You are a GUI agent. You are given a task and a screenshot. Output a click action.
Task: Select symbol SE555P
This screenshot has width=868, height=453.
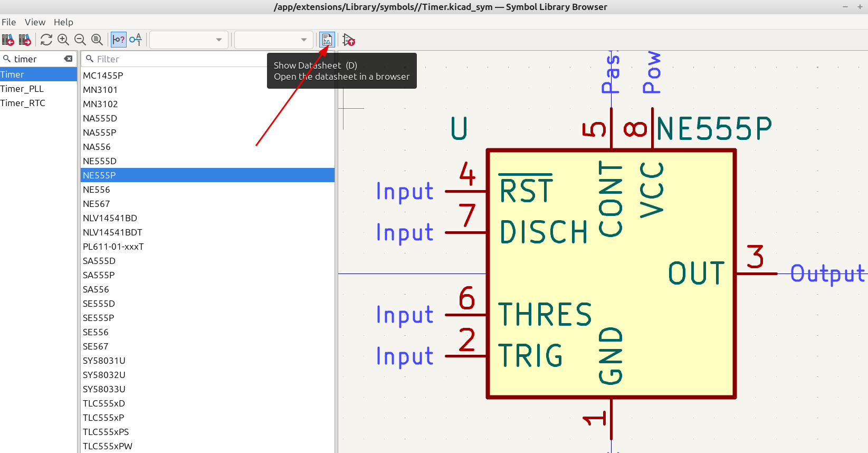pyautogui.click(x=208, y=318)
